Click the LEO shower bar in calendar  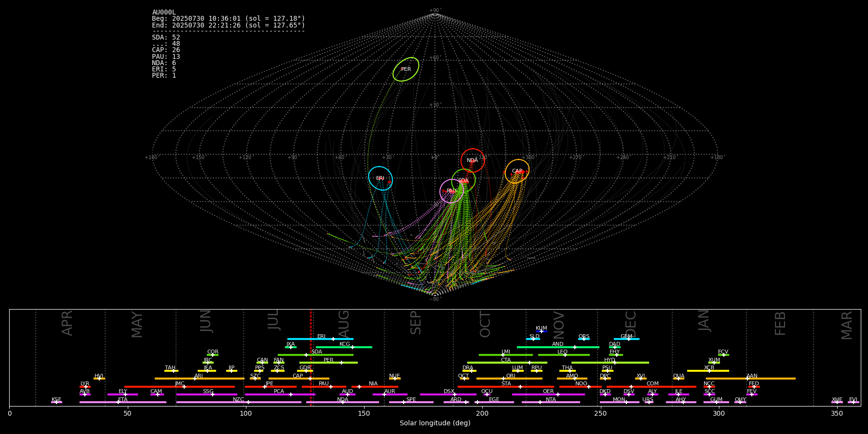click(x=564, y=355)
